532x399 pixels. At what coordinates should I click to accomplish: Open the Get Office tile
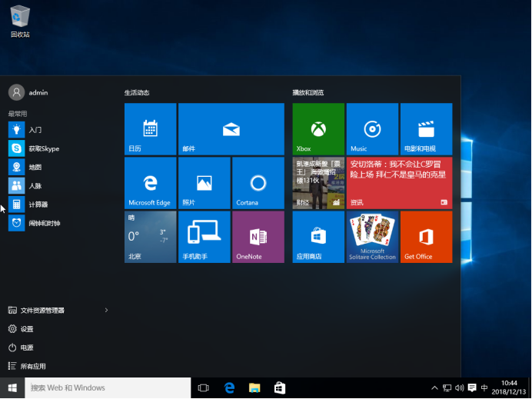(426, 237)
